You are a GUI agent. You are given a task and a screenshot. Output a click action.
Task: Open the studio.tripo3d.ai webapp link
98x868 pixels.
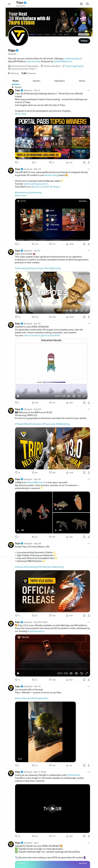(x=73, y=59)
